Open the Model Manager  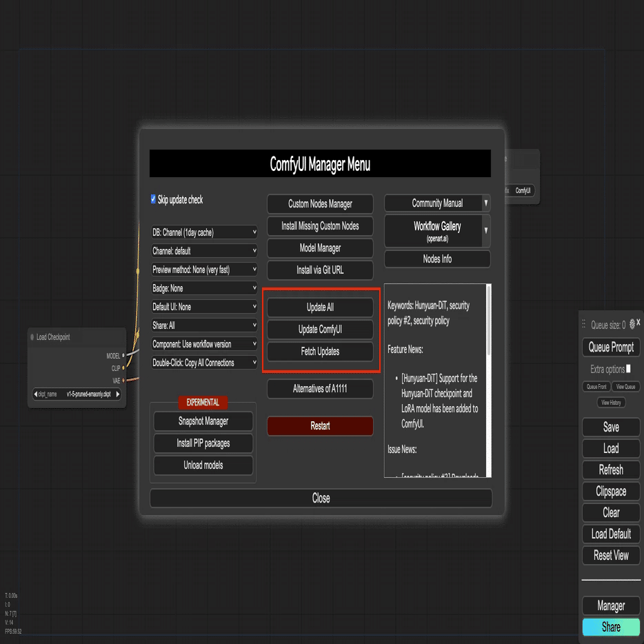pos(320,248)
